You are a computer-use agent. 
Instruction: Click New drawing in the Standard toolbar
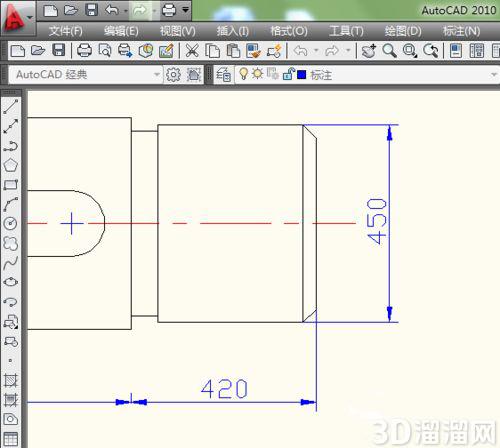(x=17, y=51)
